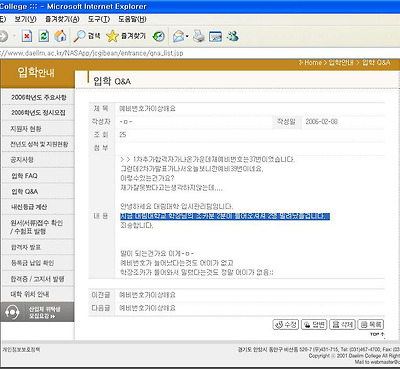Open 합격자 발표 sidebar item
The height and width of the screenshot is (369, 400).
(x=26, y=247)
